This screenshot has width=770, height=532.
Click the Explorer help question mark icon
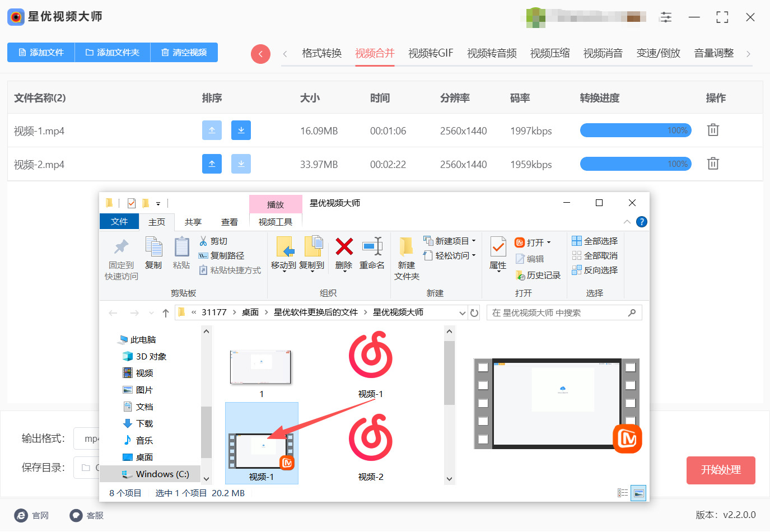642,222
